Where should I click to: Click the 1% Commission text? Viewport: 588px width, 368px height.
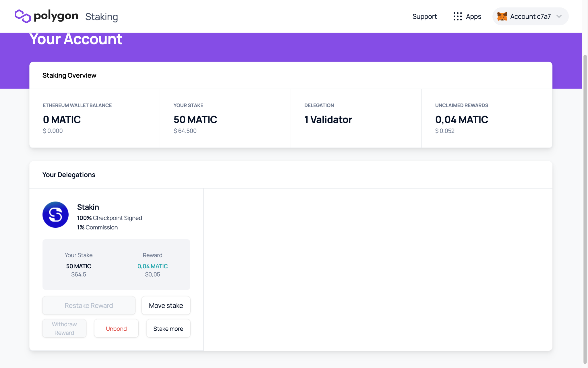tap(97, 227)
